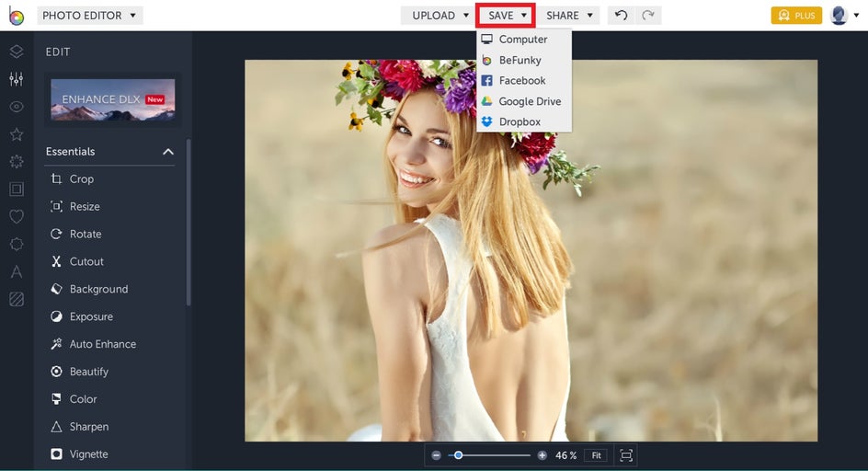Click the photo on the canvas
Screen dimensions: 868x471
(531, 250)
